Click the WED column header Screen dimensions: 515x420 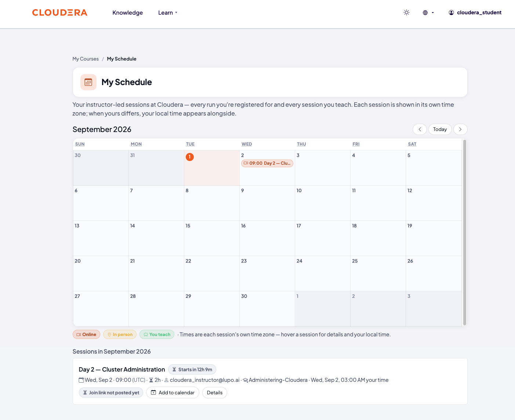coord(247,144)
